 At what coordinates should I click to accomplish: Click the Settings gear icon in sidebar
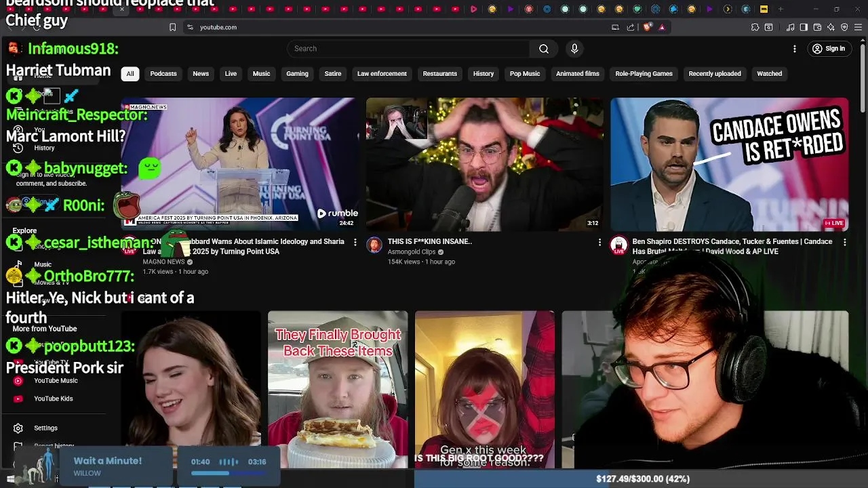tap(18, 428)
